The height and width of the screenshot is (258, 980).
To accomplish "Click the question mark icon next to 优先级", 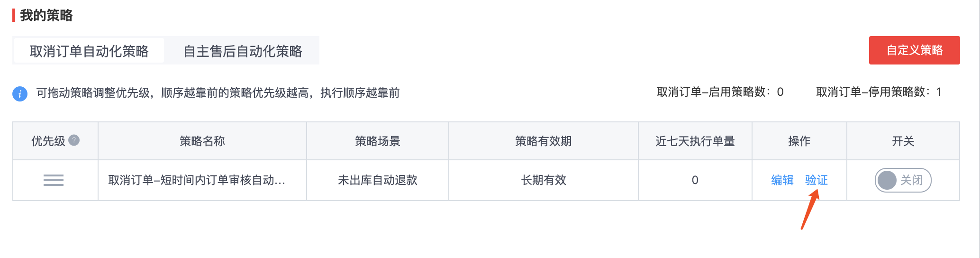I will [74, 140].
